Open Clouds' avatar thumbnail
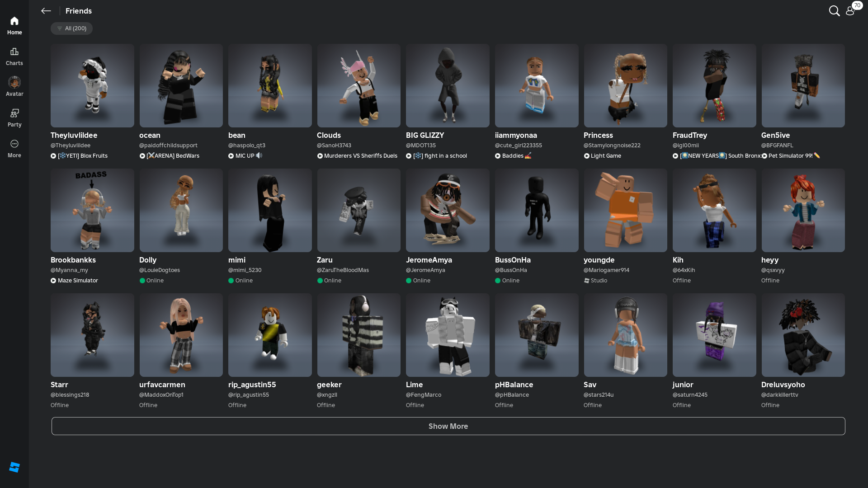 click(x=359, y=85)
